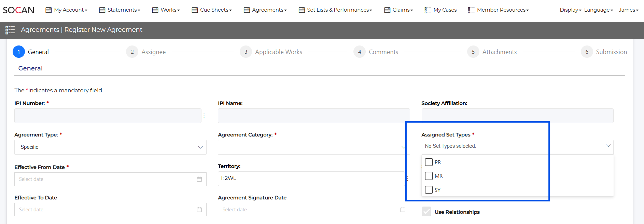Click calendar icon in Agreement Signature Date

pos(403,210)
